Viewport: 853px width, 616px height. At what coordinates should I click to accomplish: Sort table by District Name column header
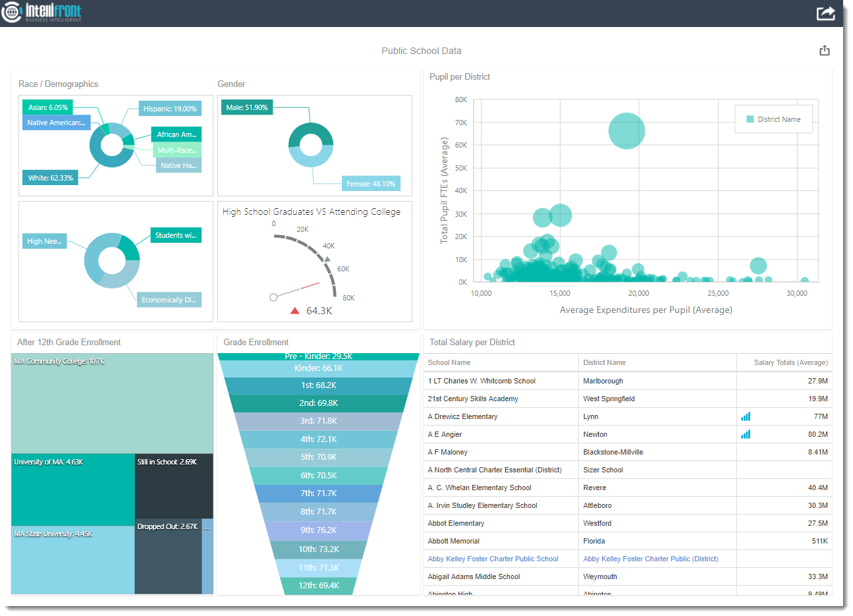(x=604, y=362)
